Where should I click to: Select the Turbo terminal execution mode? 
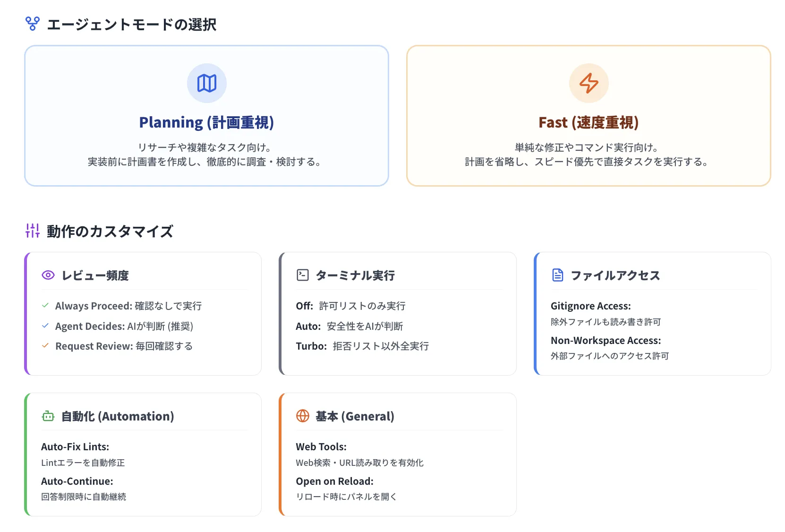[x=362, y=346]
